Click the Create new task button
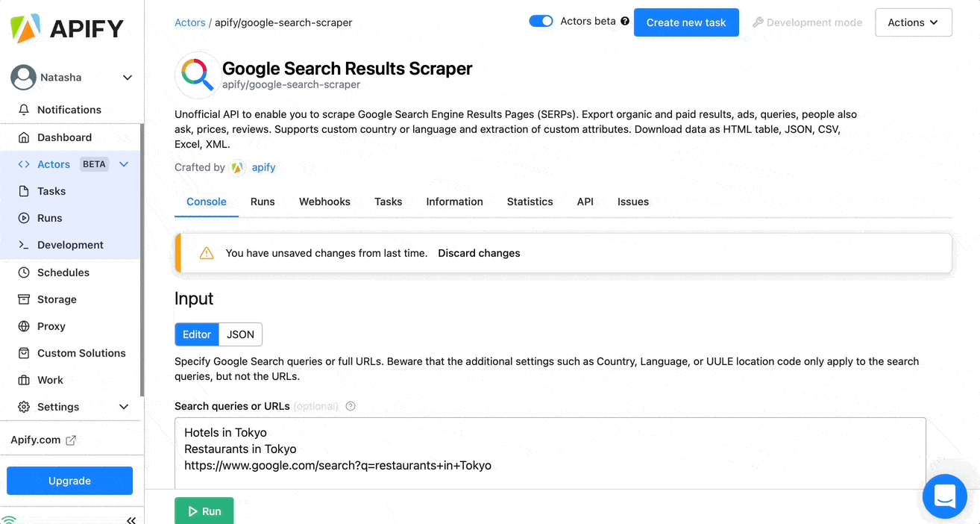The image size is (980, 524). click(686, 22)
